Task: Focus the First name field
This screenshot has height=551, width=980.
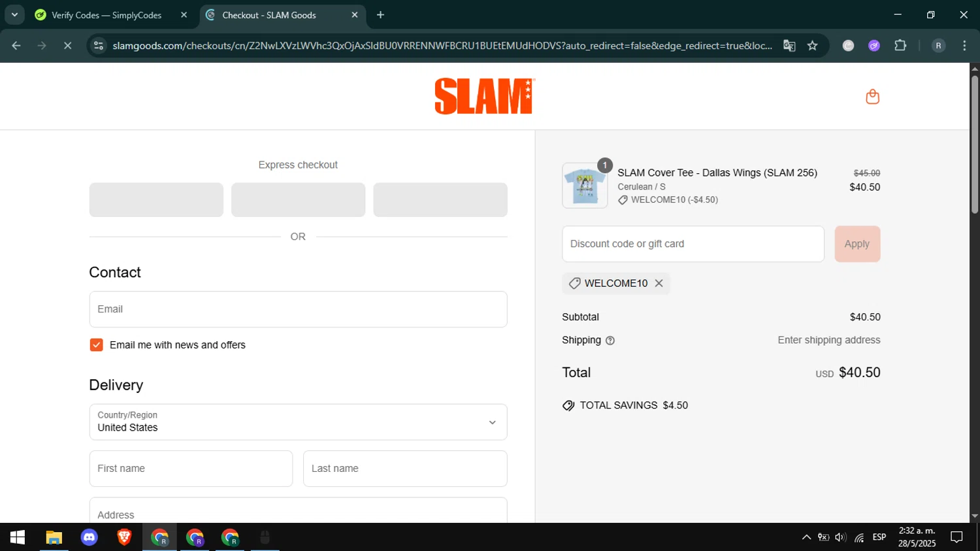Action: click(191, 469)
